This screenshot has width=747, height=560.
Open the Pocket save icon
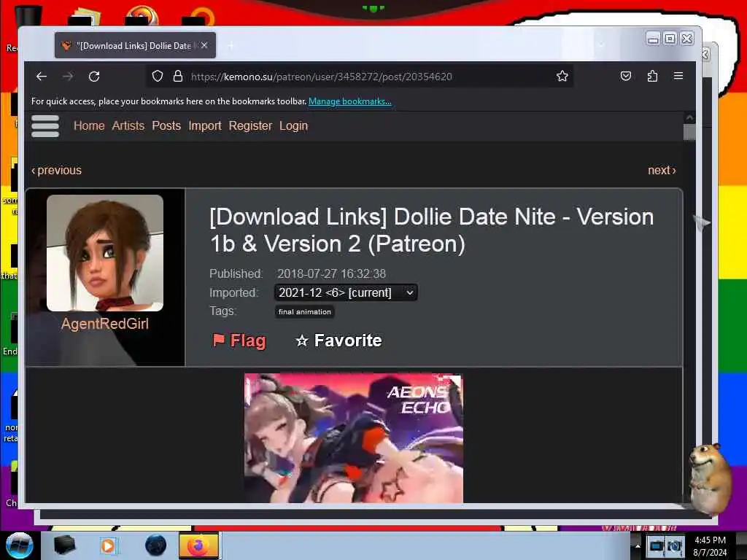625,76
